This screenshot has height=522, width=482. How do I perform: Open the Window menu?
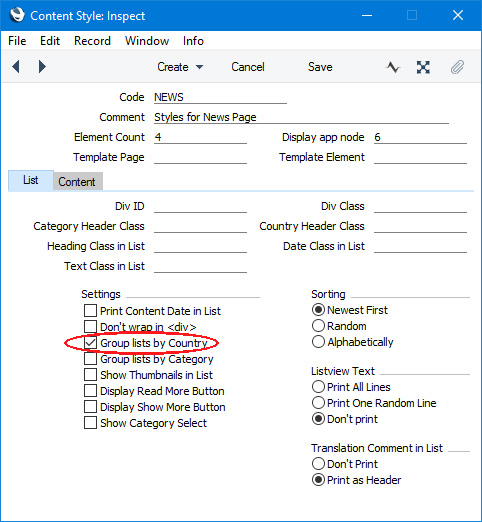(x=147, y=41)
